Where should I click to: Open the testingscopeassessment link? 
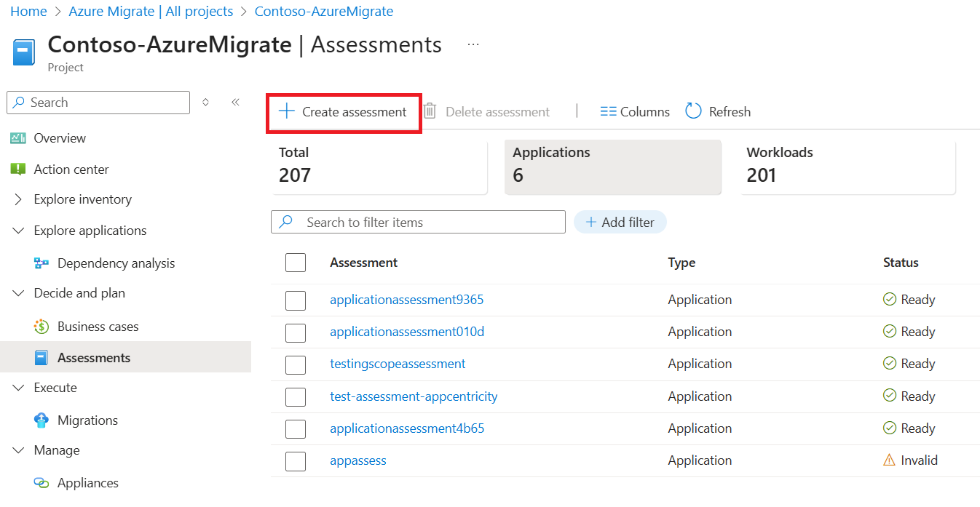(x=398, y=364)
